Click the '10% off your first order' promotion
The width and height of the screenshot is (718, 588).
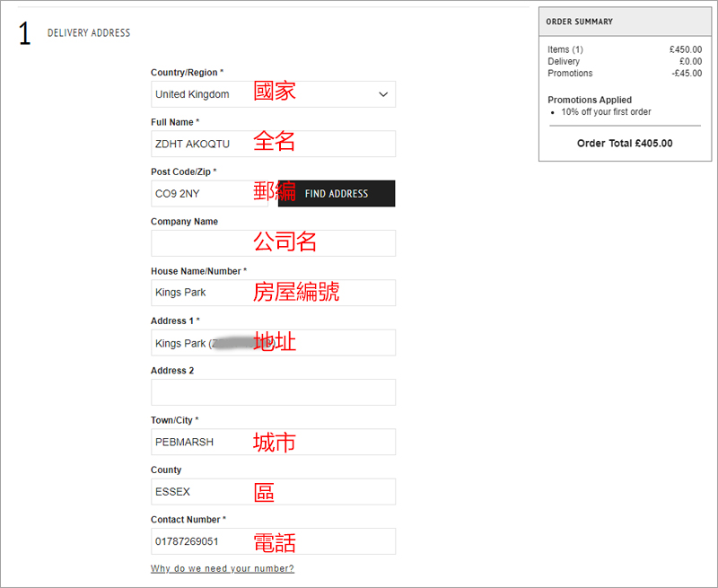[606, 112]
